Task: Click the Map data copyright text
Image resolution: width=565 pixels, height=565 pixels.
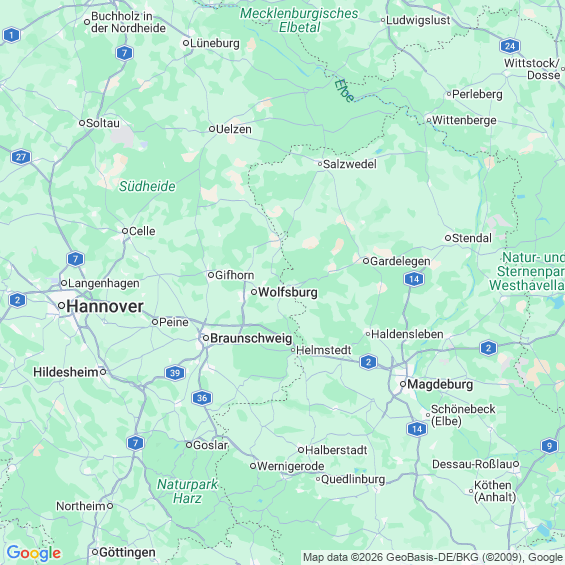Action: (433, 558)
